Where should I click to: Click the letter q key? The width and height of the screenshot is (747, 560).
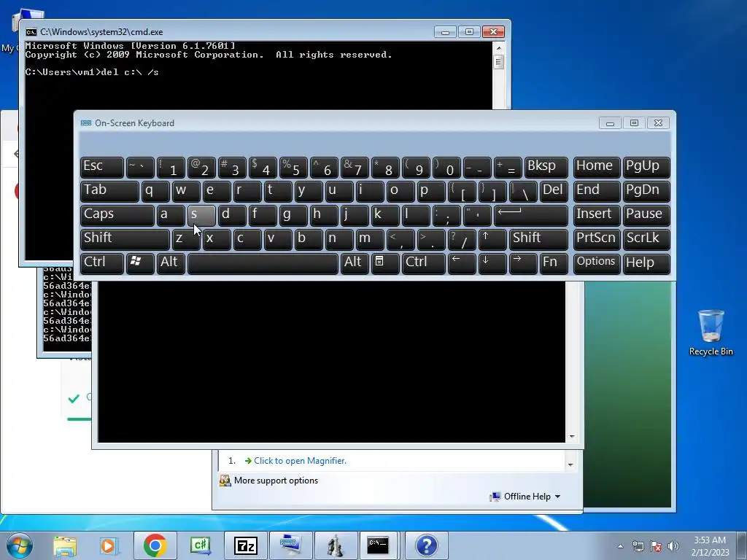click(x=155, y=192)
